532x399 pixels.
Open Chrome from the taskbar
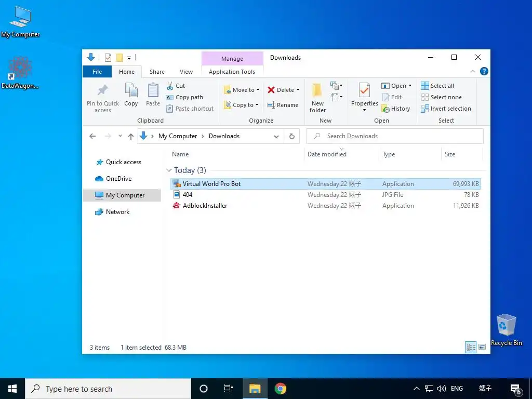coord(280,389)
